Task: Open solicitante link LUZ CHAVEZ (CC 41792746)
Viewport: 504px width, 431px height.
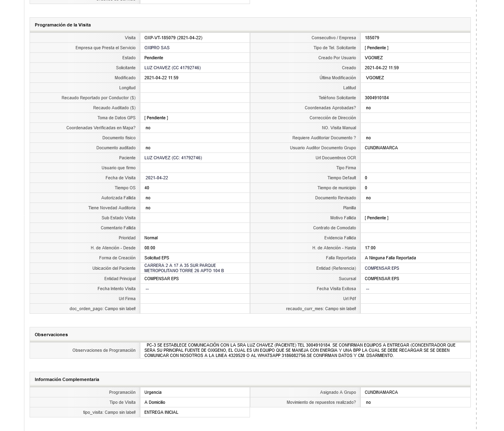Action: [172, 68]
